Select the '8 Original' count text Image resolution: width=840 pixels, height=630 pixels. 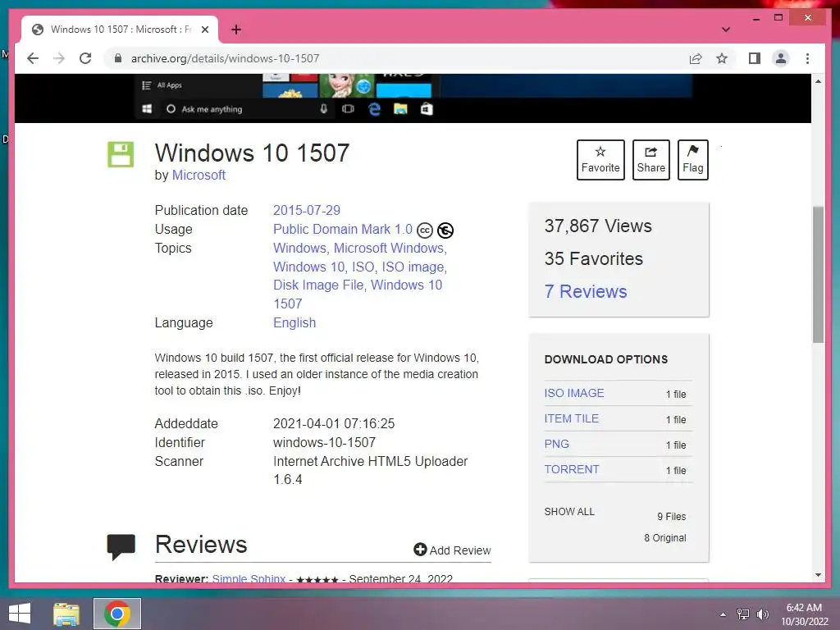click(664, 538)
